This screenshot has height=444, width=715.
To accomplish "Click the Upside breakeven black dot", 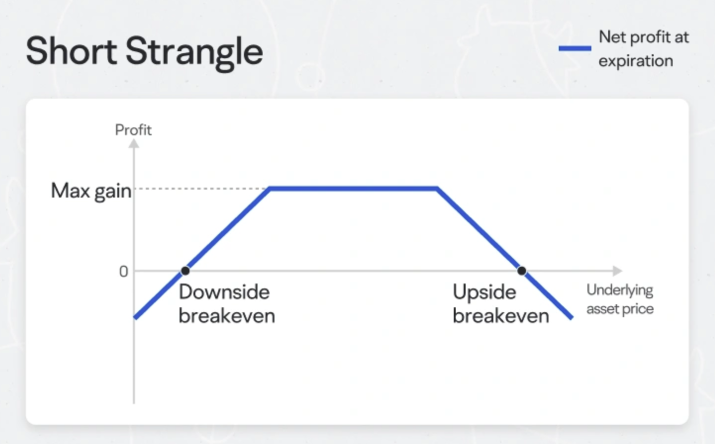I will point(522,271).
